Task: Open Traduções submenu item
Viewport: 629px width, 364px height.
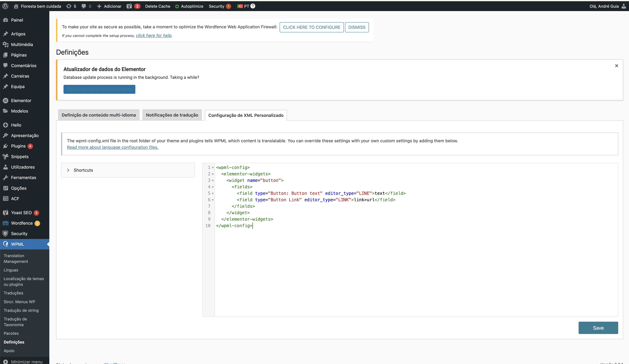Action: pyautogui.click(x=13, y=293)
